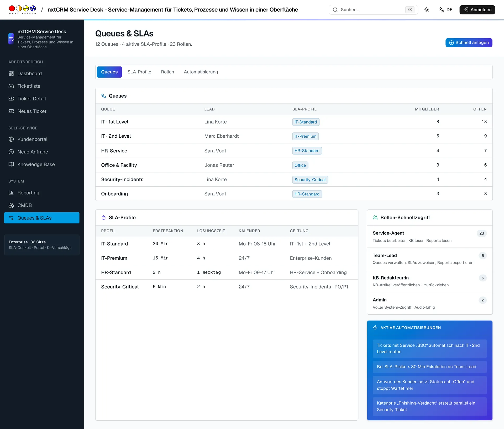Open the Automatisierung tab
504x429 pixels.
pos(201,72)
